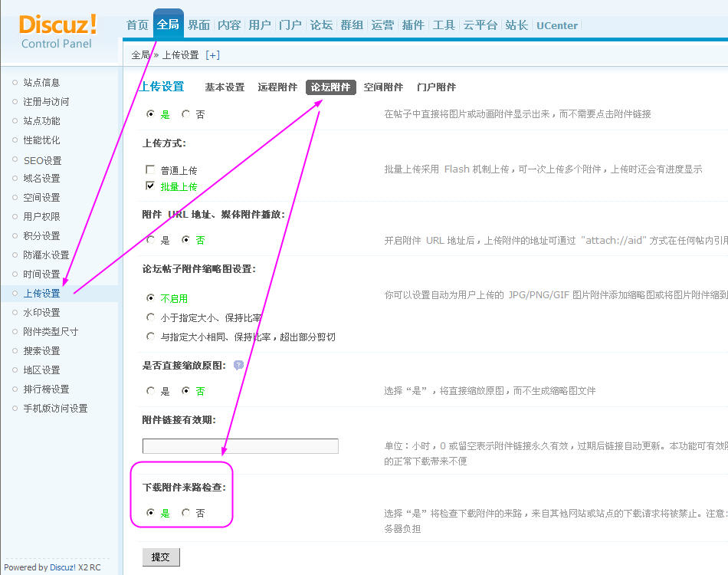Open the 工具 top menu
This screenshot has height=575, width=728.
coord(444,25)
